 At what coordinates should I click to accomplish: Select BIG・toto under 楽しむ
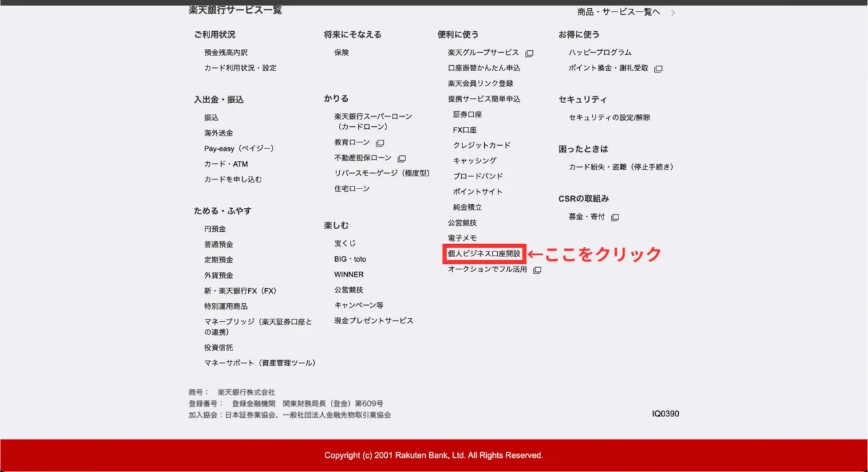[350, 259]
